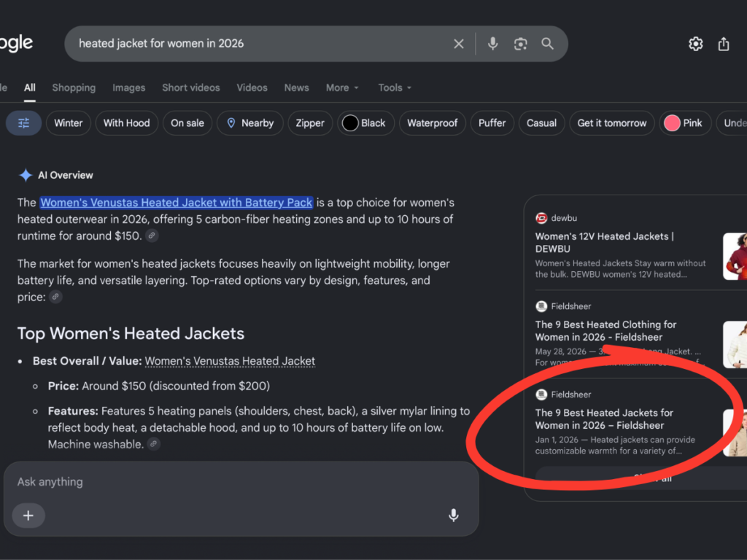This screenshot has width=747, height=560.
Task: Toggle the Nearby filter chip
Action: tap(250, 122)
